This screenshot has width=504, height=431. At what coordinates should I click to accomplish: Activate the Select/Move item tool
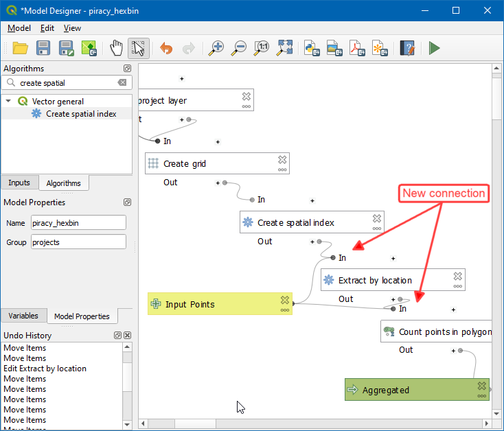[x=139, y=48]
